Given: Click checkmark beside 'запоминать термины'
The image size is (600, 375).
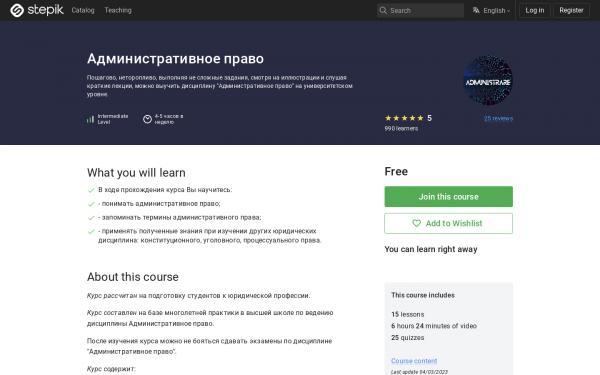Looking at the screenshot, I should coord(91,218).
